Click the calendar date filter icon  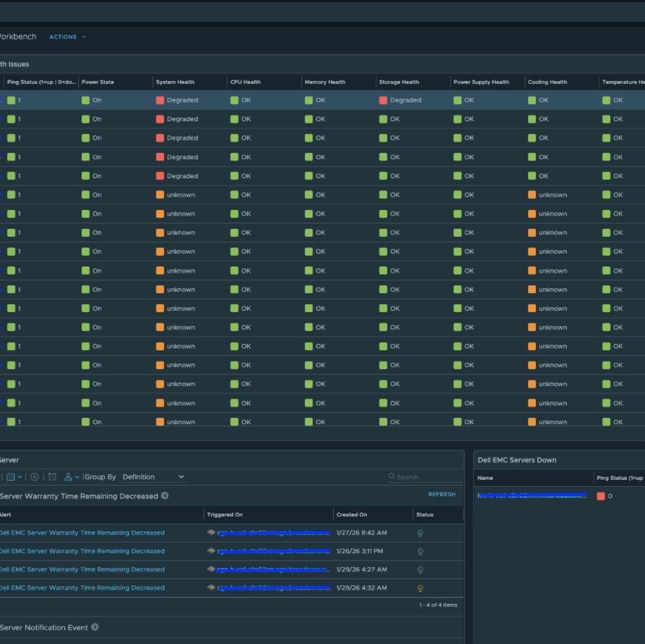(x=11, y=477)
